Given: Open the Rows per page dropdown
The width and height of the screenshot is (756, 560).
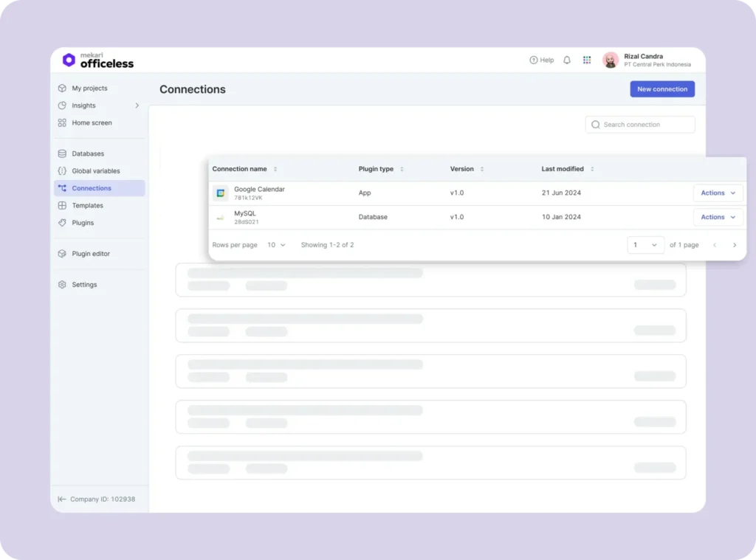Looking at the screenshot, I should point(276,244).
